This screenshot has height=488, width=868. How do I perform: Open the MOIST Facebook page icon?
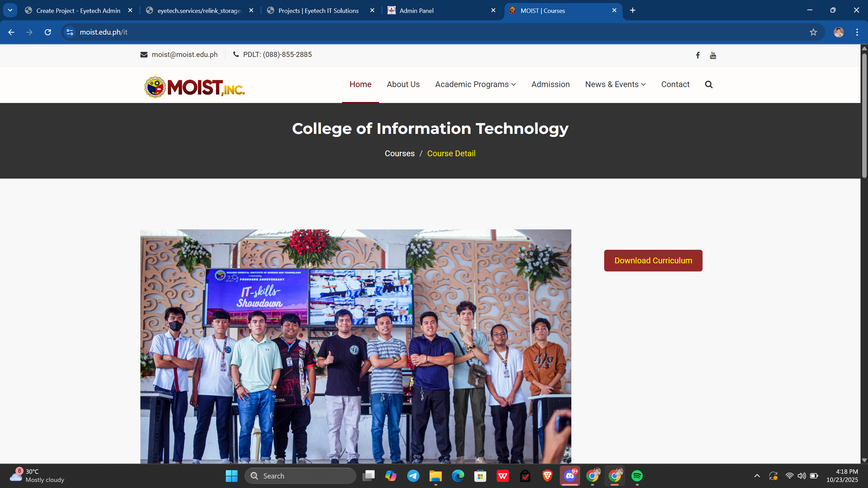pos(697,55)
